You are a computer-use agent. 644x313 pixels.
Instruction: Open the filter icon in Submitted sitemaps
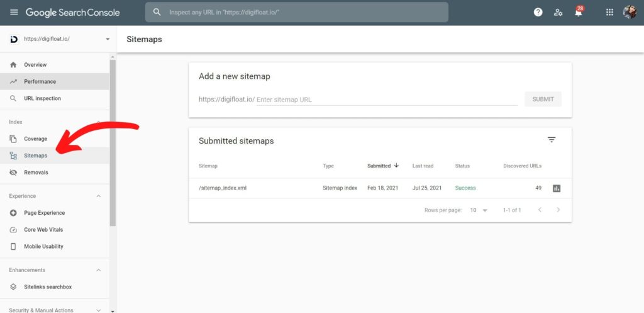[552, 140]
